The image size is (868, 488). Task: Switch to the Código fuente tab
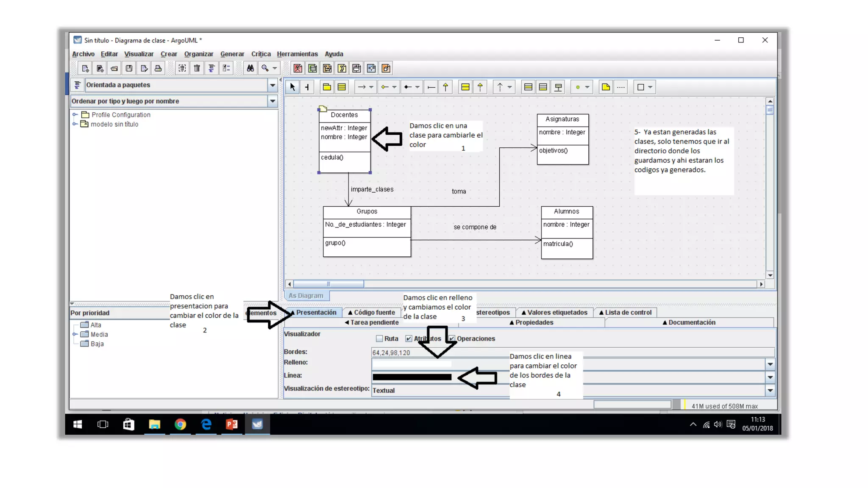tap(372, 313)
